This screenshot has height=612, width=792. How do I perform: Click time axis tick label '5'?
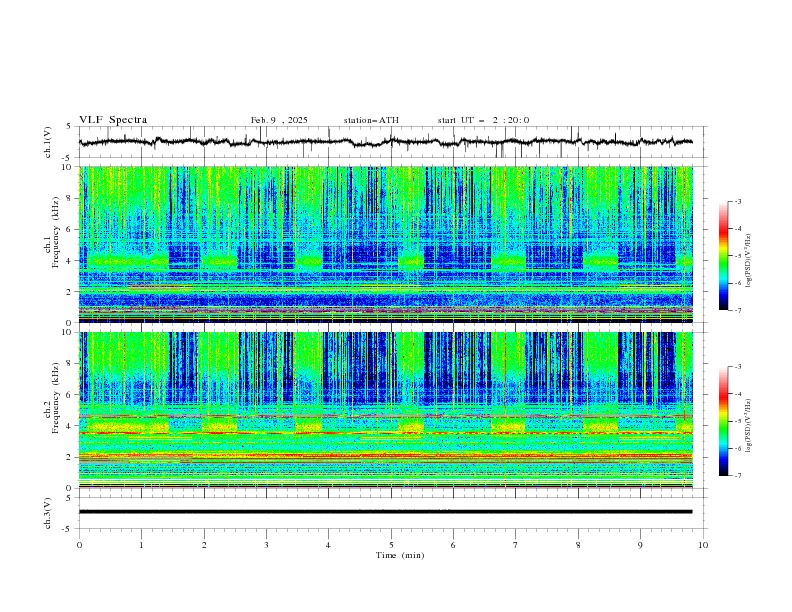tap(391, 545)
